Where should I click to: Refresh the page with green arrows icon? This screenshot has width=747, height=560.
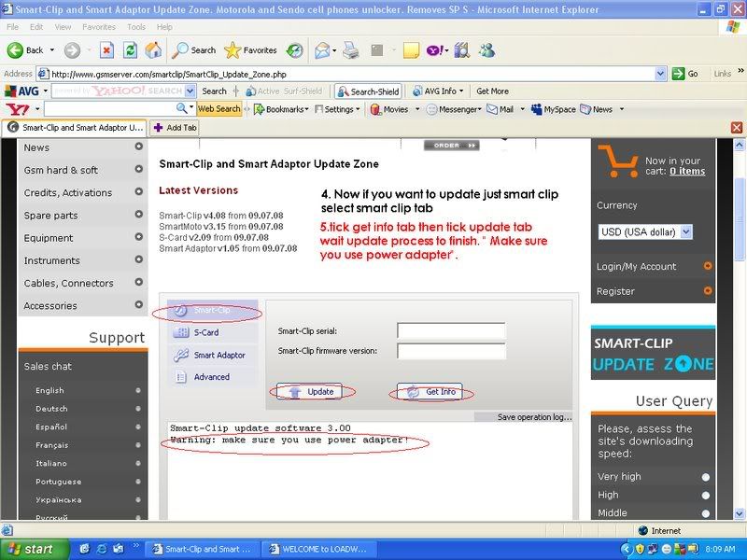130,50
